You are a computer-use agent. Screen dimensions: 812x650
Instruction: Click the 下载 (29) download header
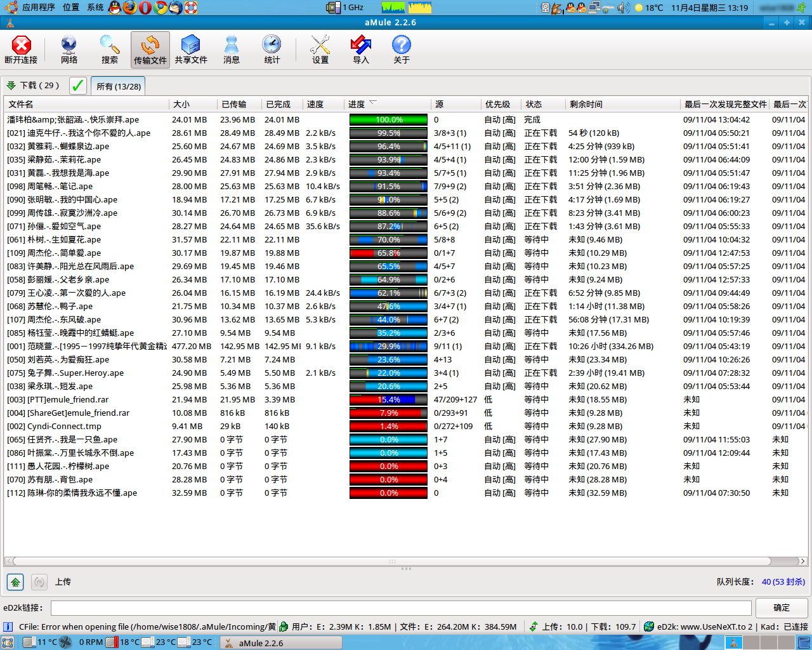33,85
